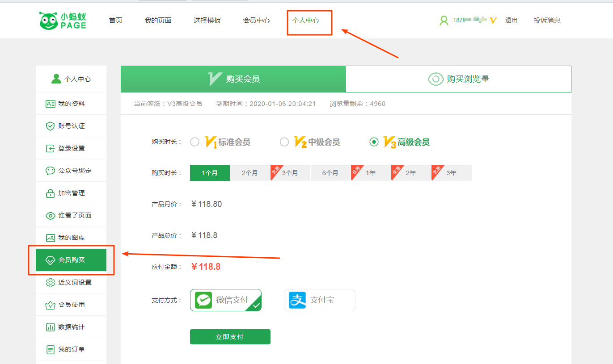Open 个人中心 in top navigation

point(305,21)
